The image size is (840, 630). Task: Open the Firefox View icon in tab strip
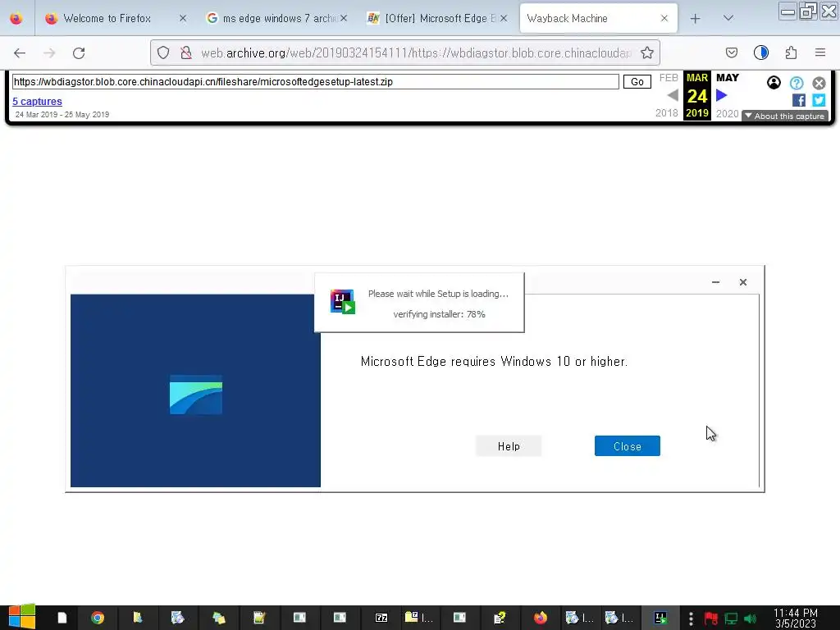tap(16, 19)
